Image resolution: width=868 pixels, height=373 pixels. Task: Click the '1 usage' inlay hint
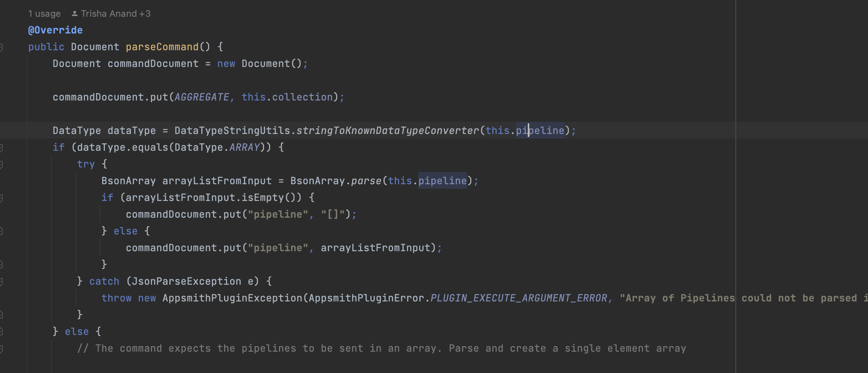coord(44,14)
